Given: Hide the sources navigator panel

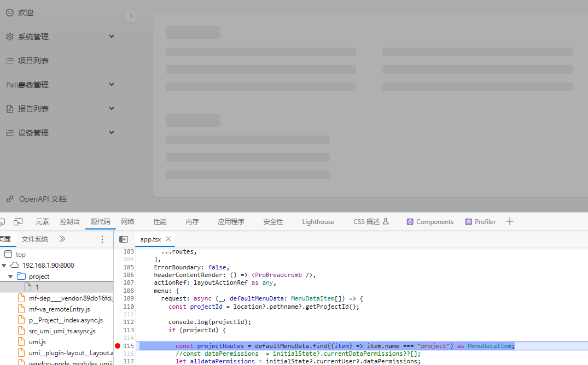Looking at the screenshot, I should click(124, 239).
